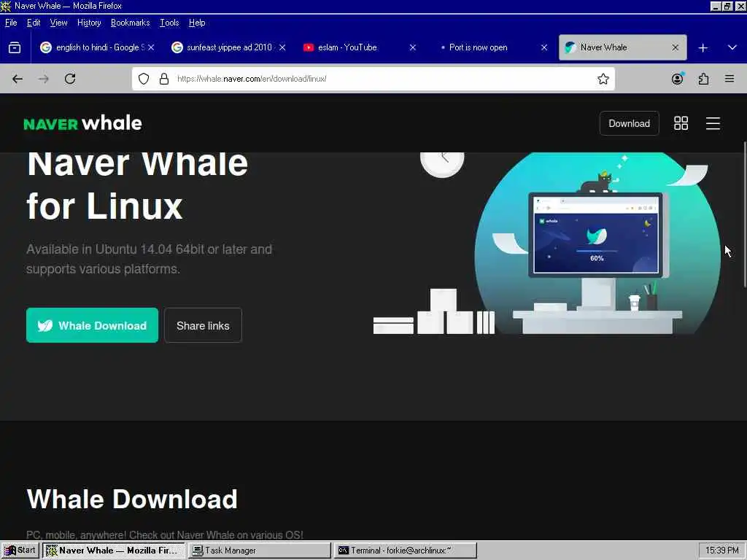Select Naver Whale Firefox taskbar item

pyautogui.click(x=113, y=551)
